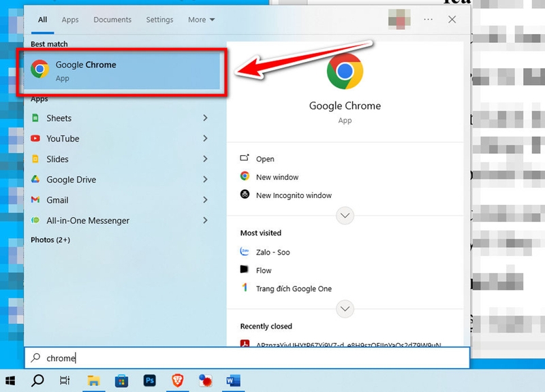Open File Explorer from the taskbar
Viewport: 545px width, 392px height.
pyautogui.click(x=93, y=381)
